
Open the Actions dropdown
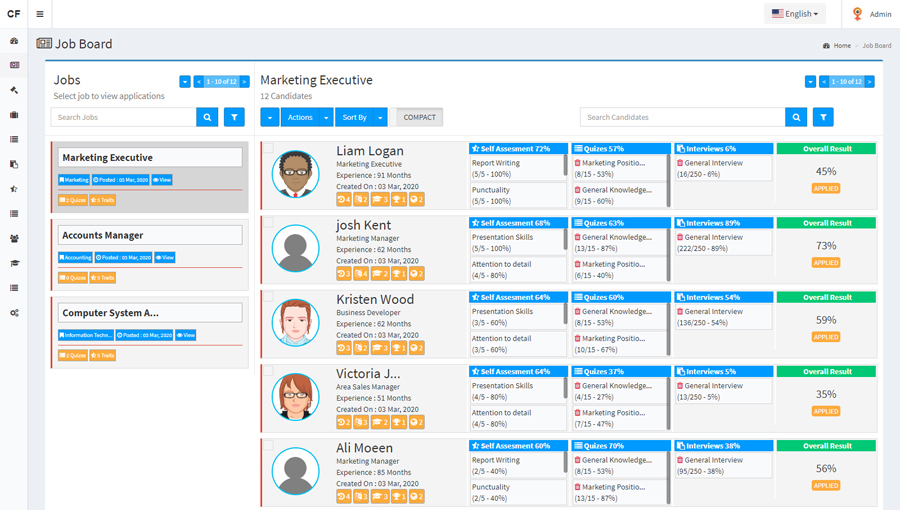point(307,117)
